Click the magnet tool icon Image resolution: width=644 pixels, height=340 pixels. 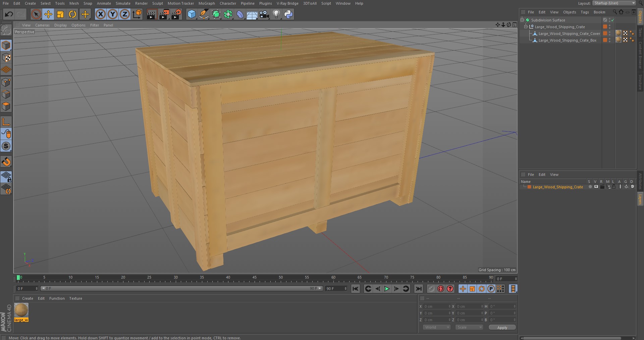pyautogui.click(x=6, y=162)
